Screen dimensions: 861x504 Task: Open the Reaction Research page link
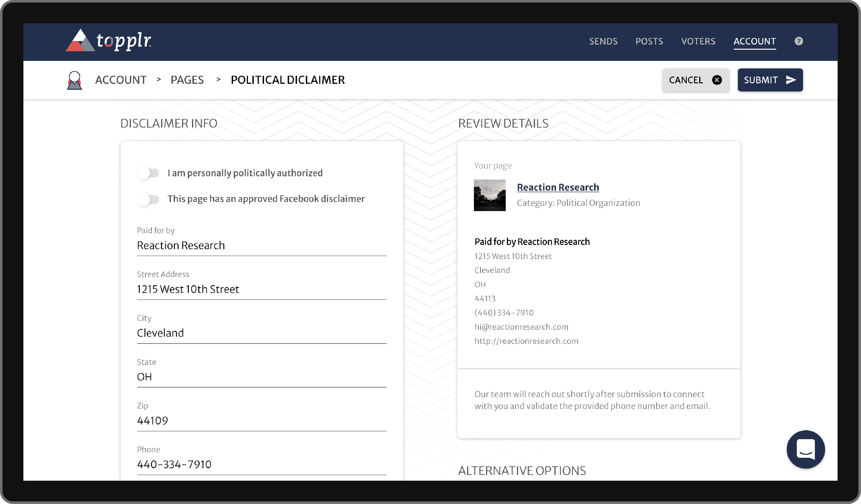point(558,187)
